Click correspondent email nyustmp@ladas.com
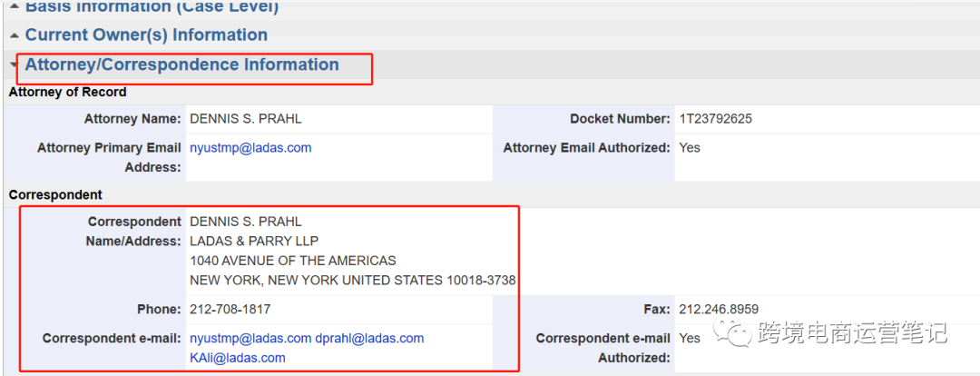 tap(250, 339)
